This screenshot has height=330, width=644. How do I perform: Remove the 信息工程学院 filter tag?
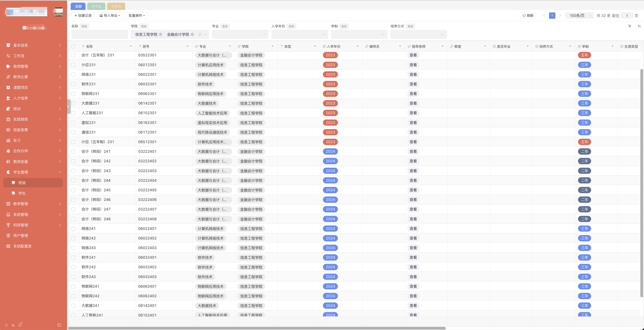coord(160,34)
